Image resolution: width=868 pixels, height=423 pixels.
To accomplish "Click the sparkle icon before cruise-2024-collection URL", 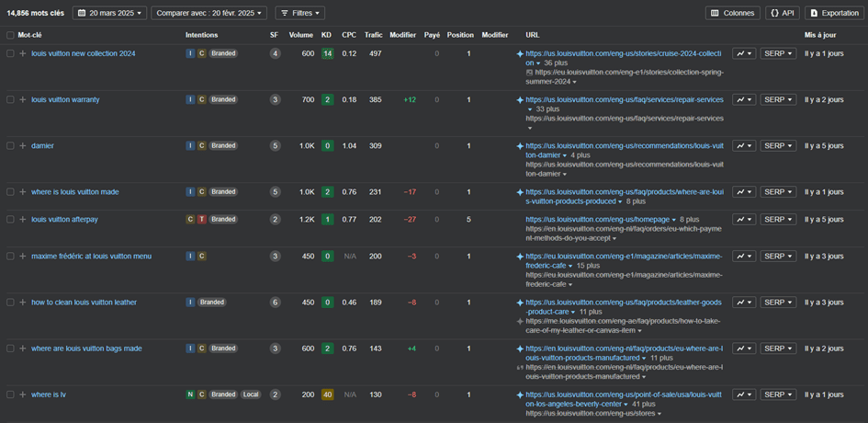I will [520, 53].
